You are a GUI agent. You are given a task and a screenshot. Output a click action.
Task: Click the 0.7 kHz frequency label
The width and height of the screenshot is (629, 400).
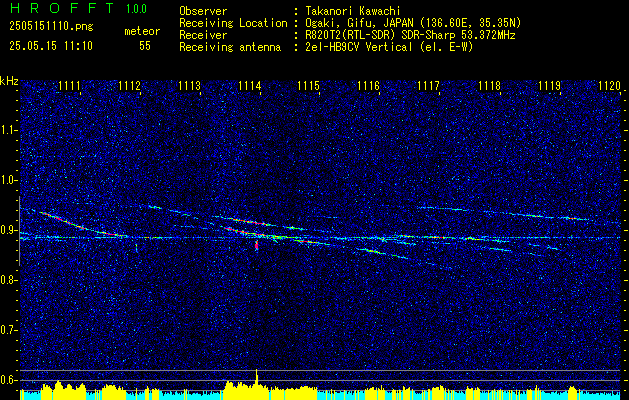click(x=9, y=330)
